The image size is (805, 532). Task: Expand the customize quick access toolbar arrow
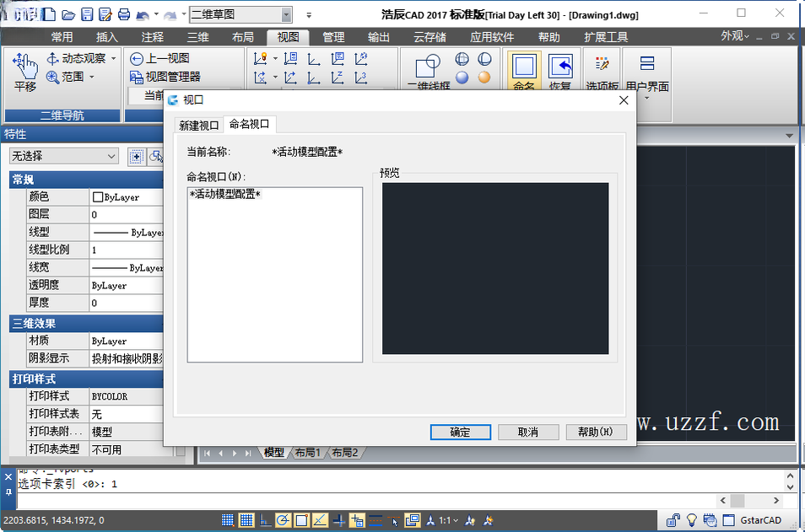309,15
